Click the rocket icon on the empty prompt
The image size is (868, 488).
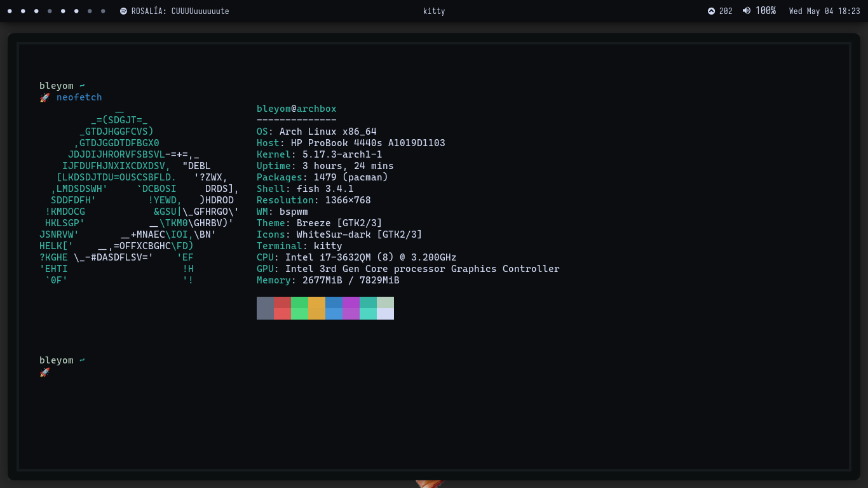(44, 372)
